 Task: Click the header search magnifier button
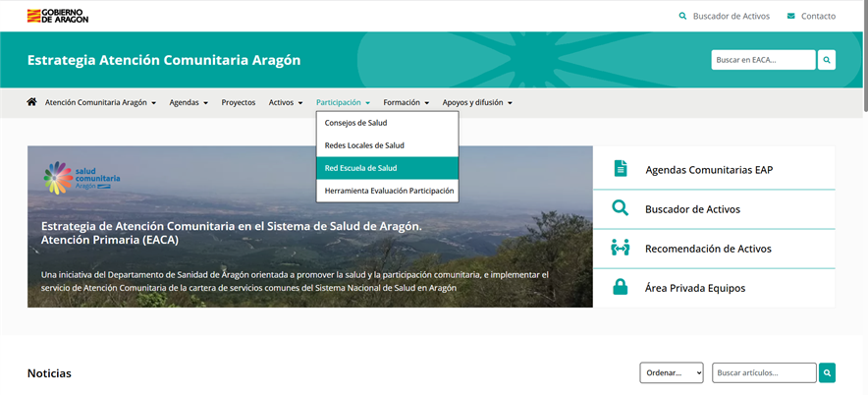point(827,60)
